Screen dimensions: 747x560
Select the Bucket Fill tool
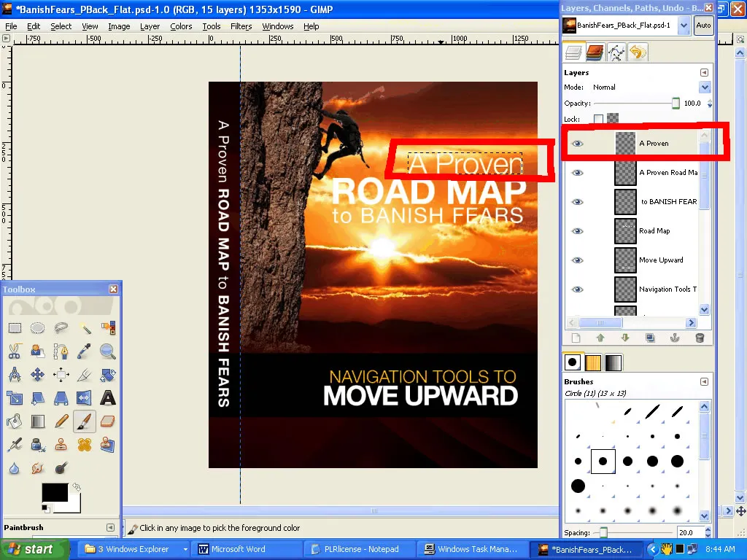(x=15, y=421)
